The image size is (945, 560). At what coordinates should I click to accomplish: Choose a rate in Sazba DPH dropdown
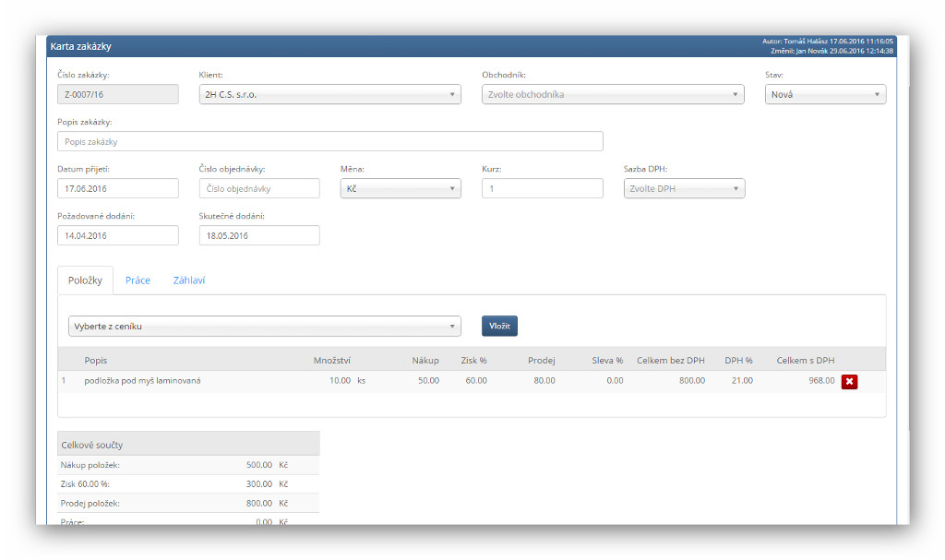[x=684, y=188]
